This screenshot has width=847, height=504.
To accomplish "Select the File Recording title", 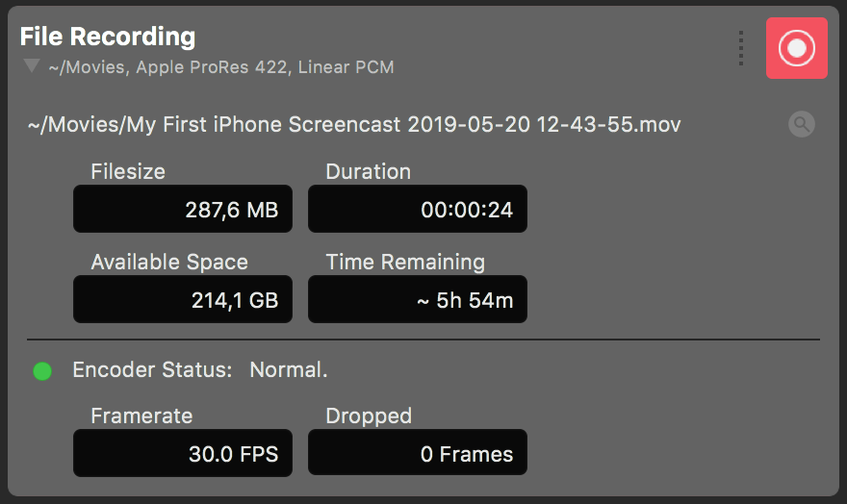I will point(108,37).
